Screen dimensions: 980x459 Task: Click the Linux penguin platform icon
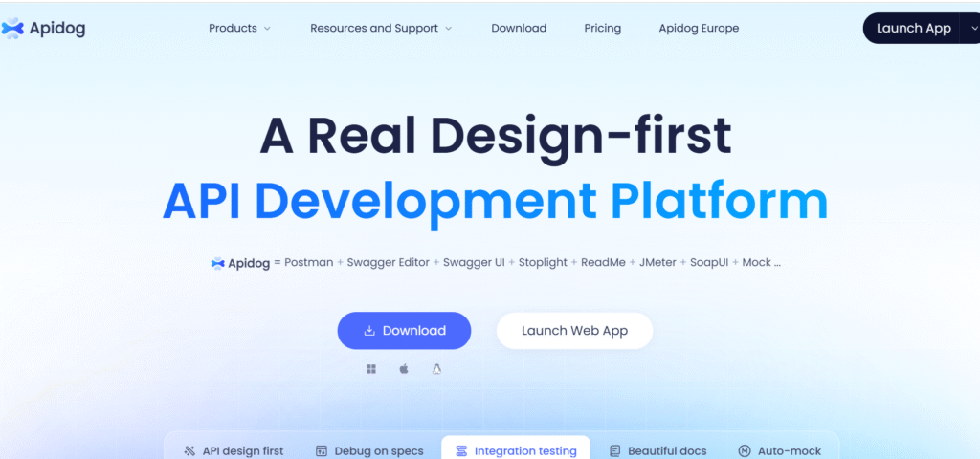(436, 369)
